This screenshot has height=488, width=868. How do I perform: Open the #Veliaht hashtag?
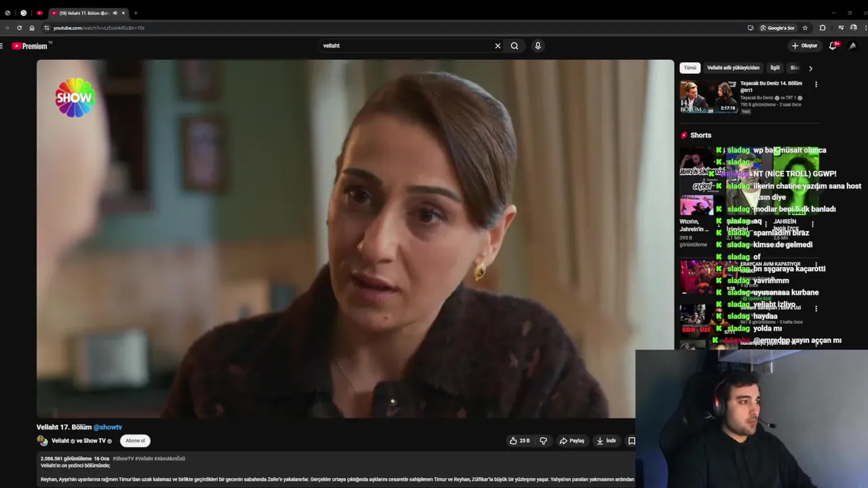144,459
